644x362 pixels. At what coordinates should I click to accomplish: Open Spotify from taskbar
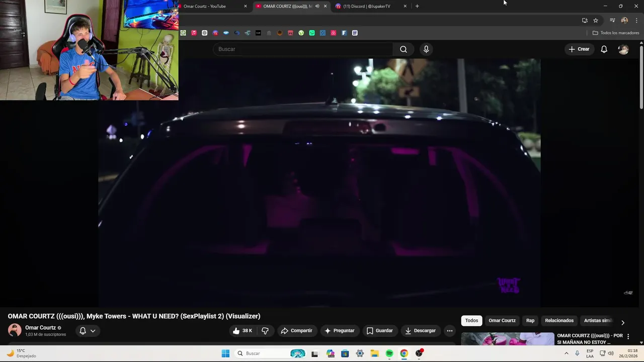click(389, 353)
